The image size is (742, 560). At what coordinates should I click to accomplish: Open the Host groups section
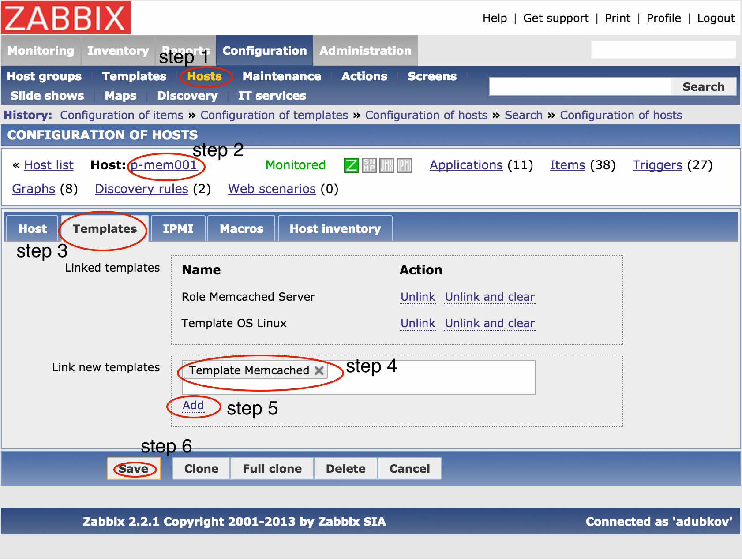44,76
